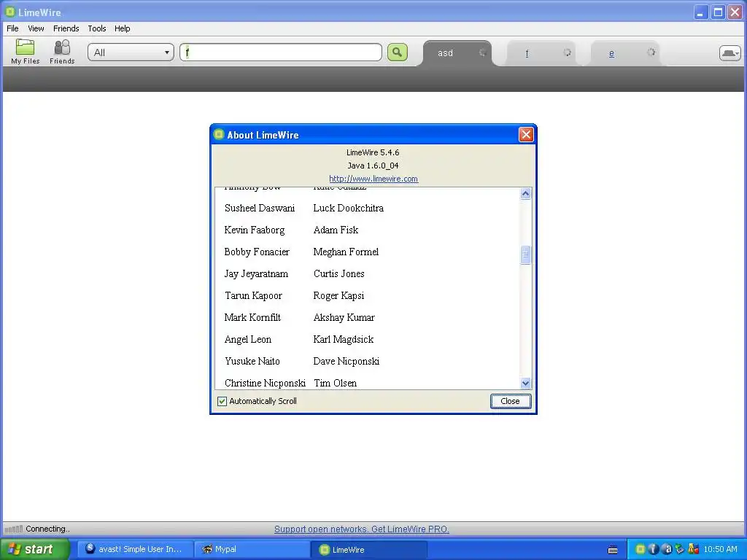Close the 'asd' search tab spinner icon
Image resolution: width=747 pixels, height=560 pixels.
click(x=482, y=52)
